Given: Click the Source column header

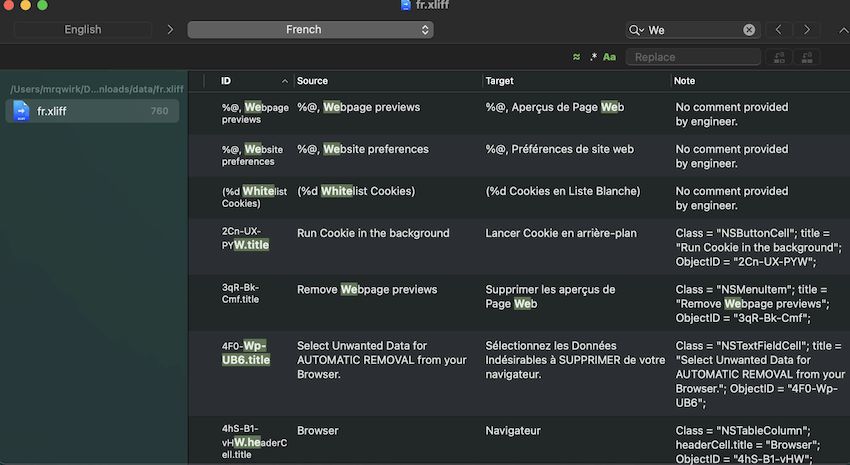Looking at the screenshot, I should 385,81.
